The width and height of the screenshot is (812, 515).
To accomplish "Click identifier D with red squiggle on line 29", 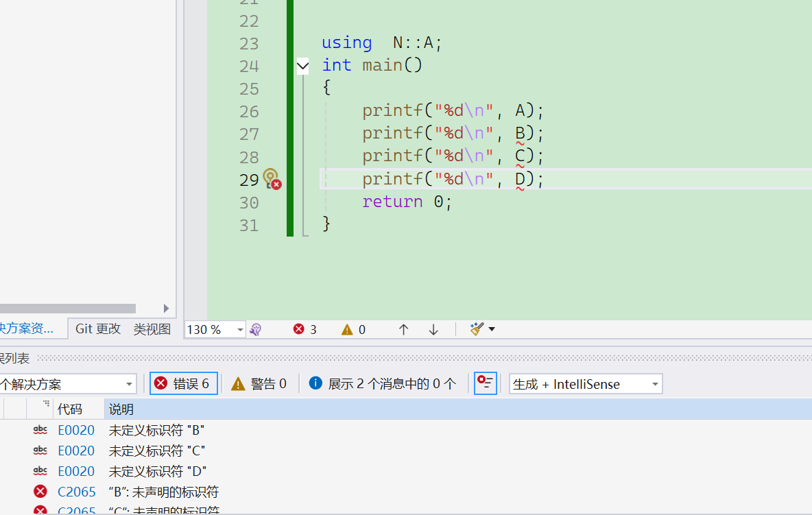I will 520,179.
